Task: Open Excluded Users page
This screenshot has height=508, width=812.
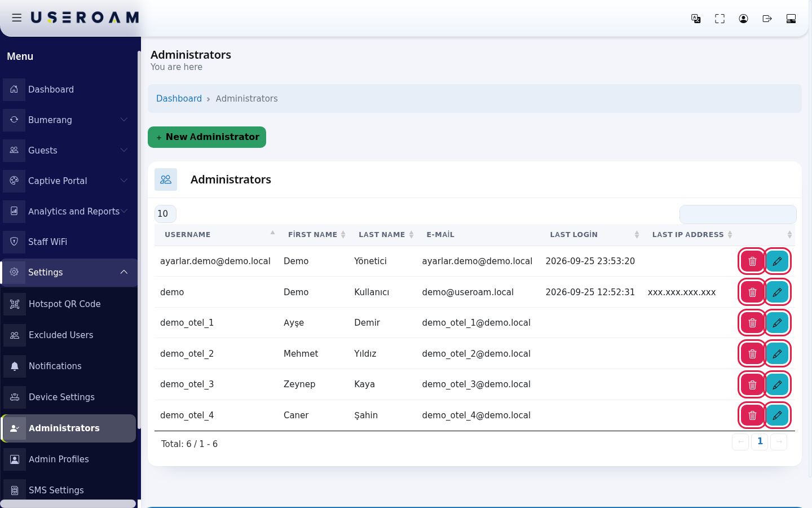Action: click(x=69, y=335)
